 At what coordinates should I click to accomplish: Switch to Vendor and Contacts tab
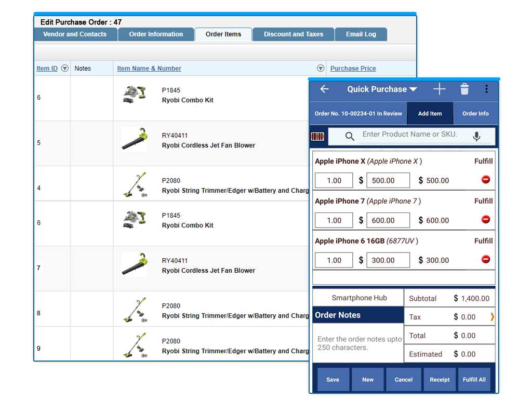(75, 34)
